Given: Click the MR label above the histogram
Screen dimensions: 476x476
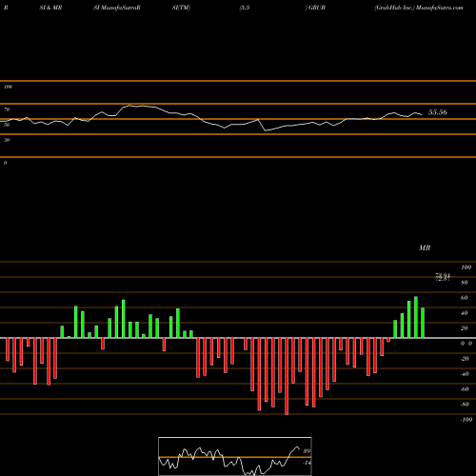Looking at the screenshot, I should point(425,248).
